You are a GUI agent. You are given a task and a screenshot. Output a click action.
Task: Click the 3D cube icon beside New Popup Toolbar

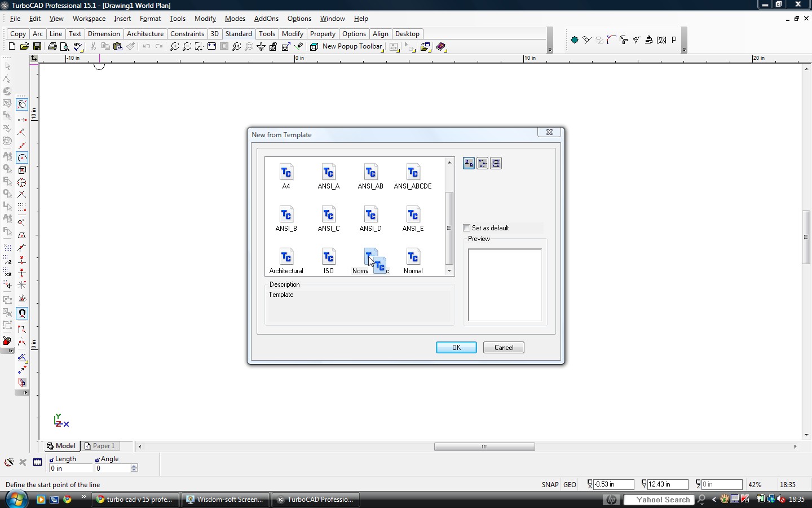click(x=314, y=47)
